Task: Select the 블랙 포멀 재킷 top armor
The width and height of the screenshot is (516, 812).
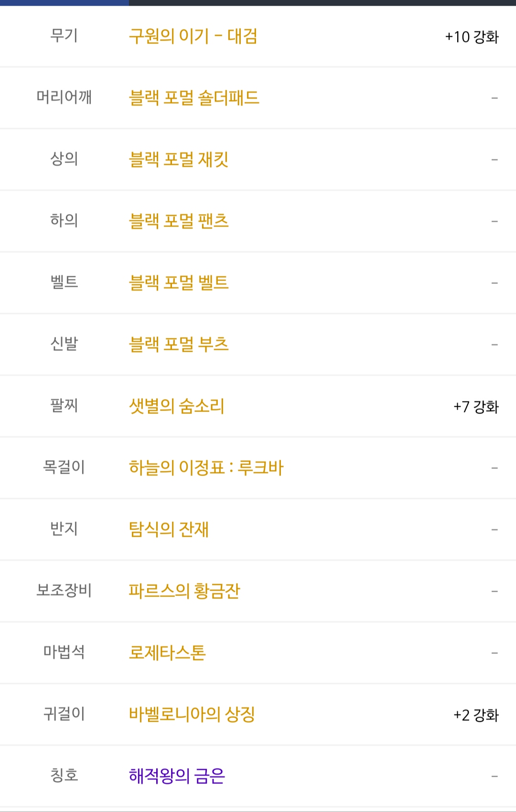Action: point(179,160)
